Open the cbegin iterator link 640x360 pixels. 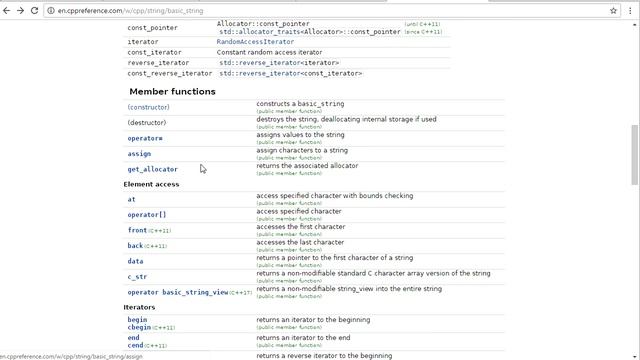(x=139, y=327)
